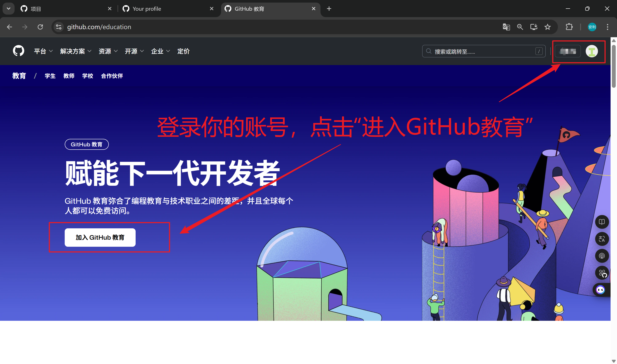Image resolution: width=617 pixels, height=364 pixels.
Task: Click the vertical page scrollbar thumb
Action: [x=614, y=66]
